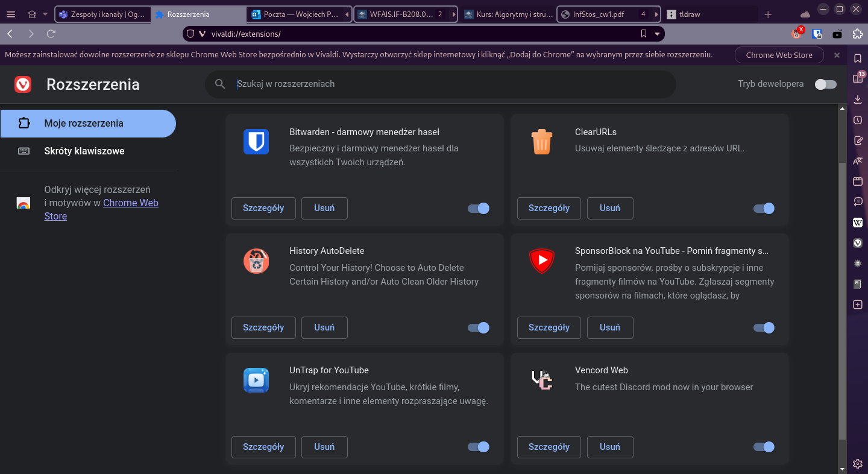Open the Bookmarks panel
Screen dimensions: 868x474
[858, 58]
